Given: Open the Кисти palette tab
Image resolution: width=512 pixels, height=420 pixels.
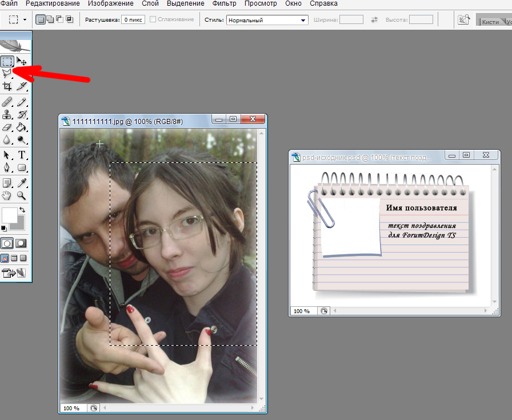Looking at the screenshot, I should click(x=490, y=21).
